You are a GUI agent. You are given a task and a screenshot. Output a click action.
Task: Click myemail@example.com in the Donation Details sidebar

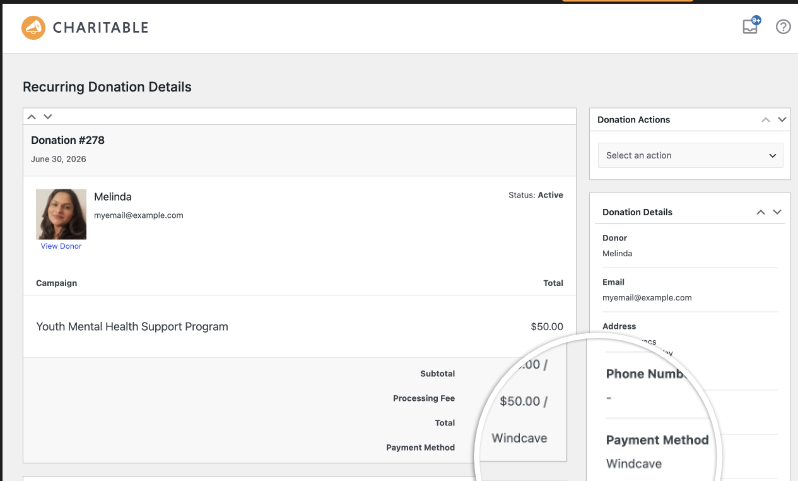click(x=647, y=298)
